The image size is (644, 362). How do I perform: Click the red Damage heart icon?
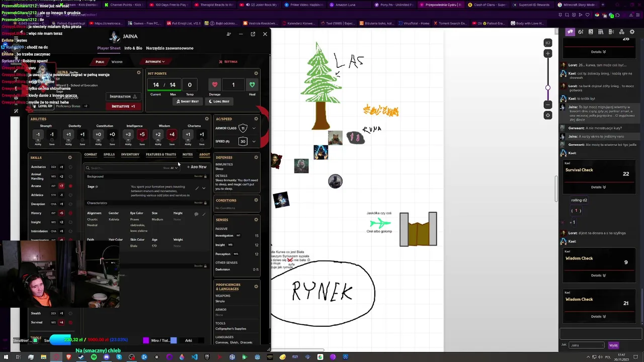tap(215, 84)
